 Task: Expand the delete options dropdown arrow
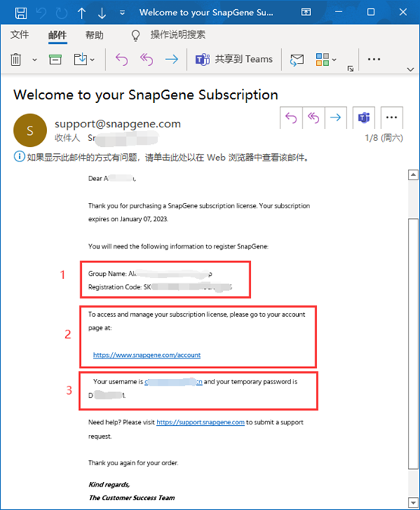(34, 60)
